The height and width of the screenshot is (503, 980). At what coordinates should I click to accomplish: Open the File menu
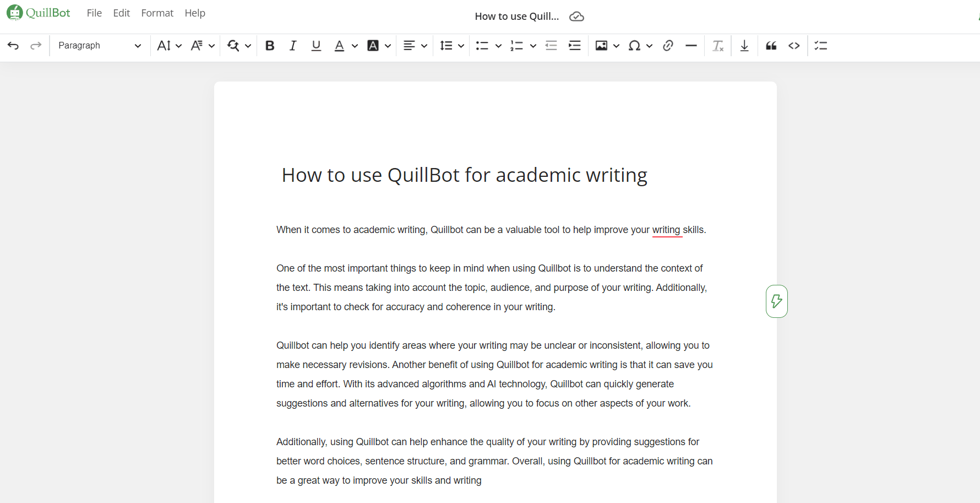click(94, 13)
